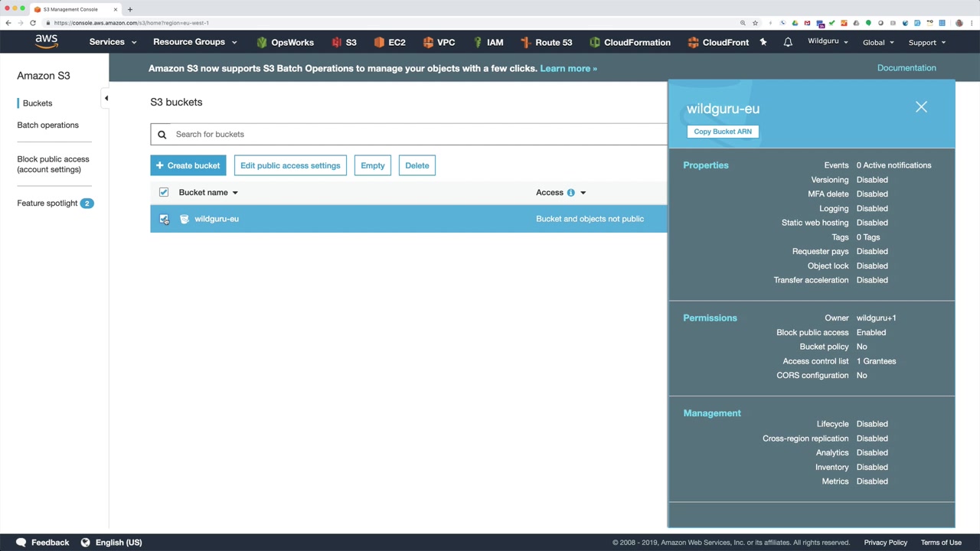Click the pin shortcuts icon
The height and width of the screenshot is (551, 980).
763,42
